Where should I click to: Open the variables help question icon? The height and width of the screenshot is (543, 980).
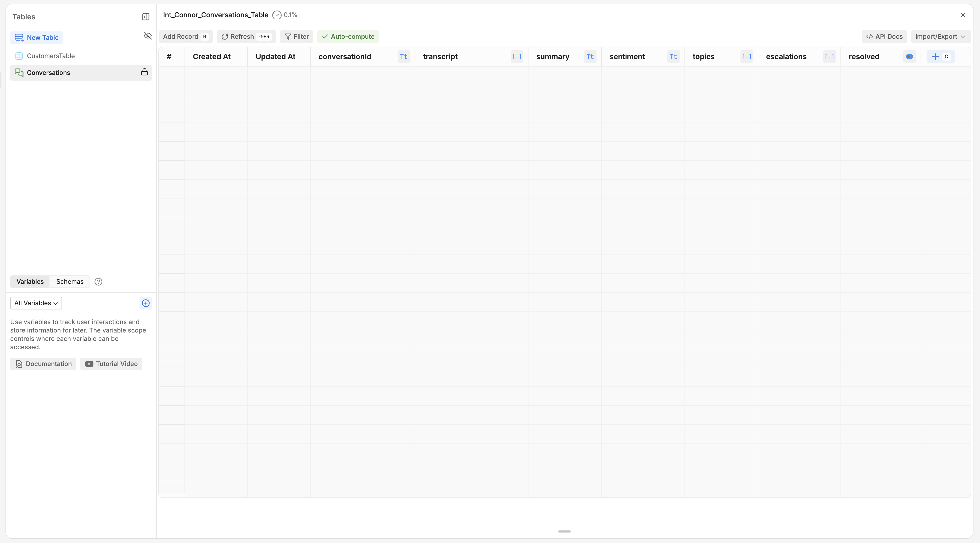98,282
